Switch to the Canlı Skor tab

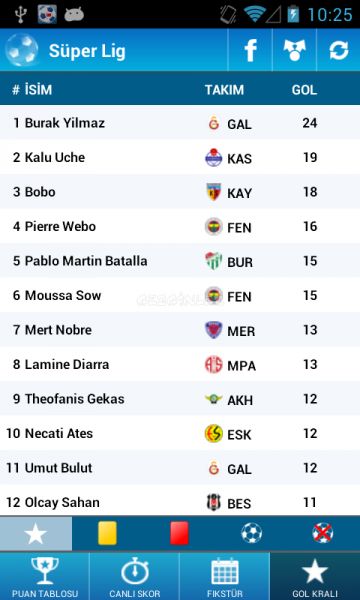click(x=135, y=576)
